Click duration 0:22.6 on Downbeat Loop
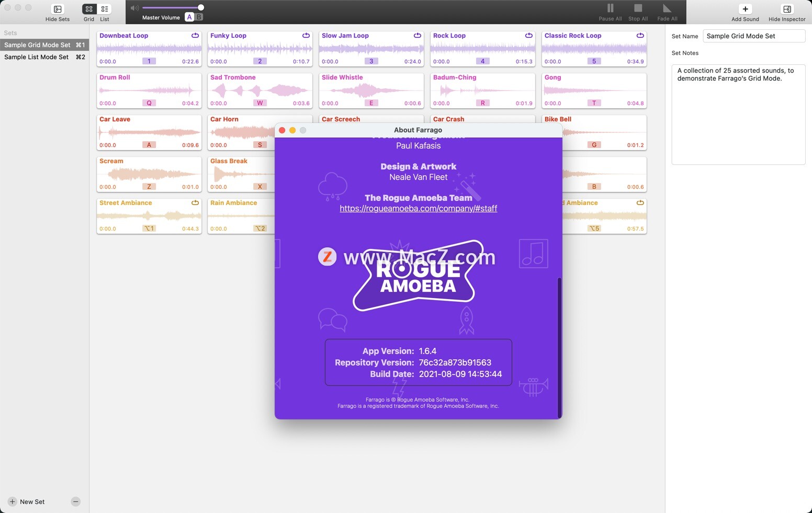Screen dimensions: 812x513 (x=190, y=62)
